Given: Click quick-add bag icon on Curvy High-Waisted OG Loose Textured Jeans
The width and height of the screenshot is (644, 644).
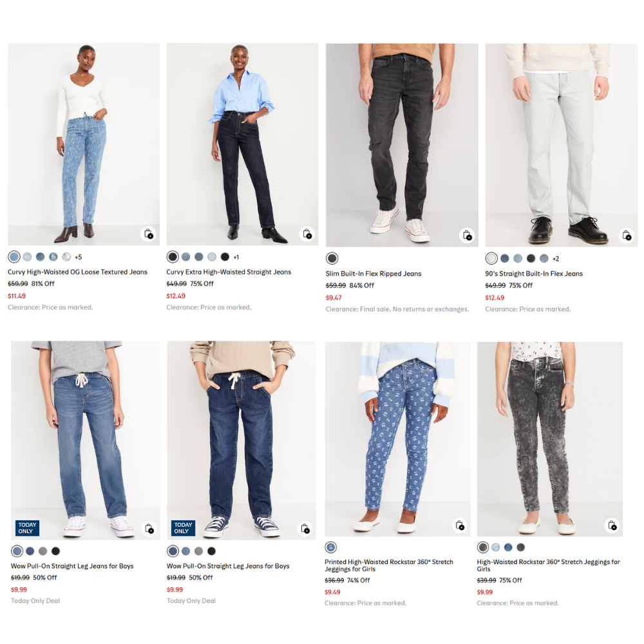Looking at the screenshot, I should tap(148, 234).
